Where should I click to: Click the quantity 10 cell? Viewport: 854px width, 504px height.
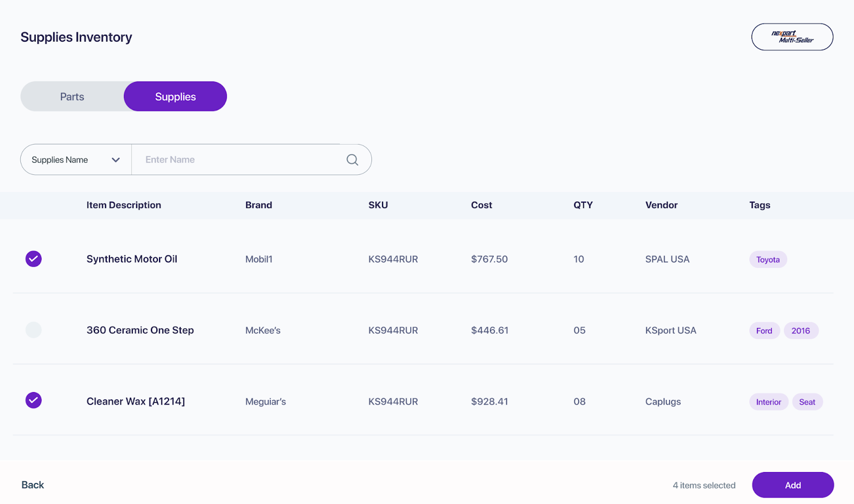[579, 259]
